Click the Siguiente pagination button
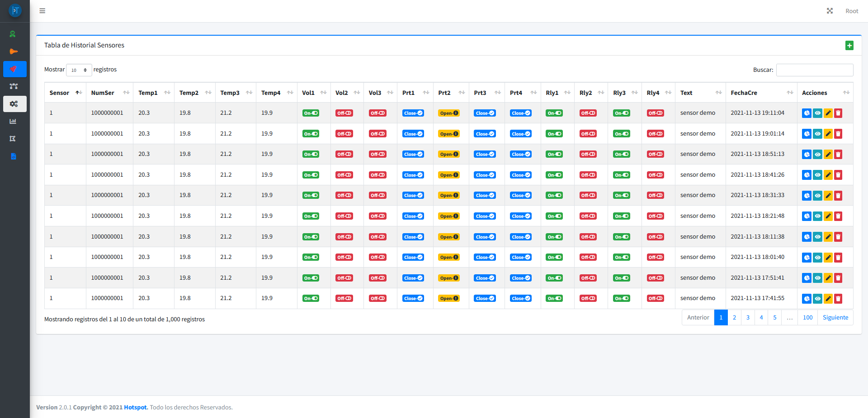Viewport: 868px width, 418px height. pos(835,318)
